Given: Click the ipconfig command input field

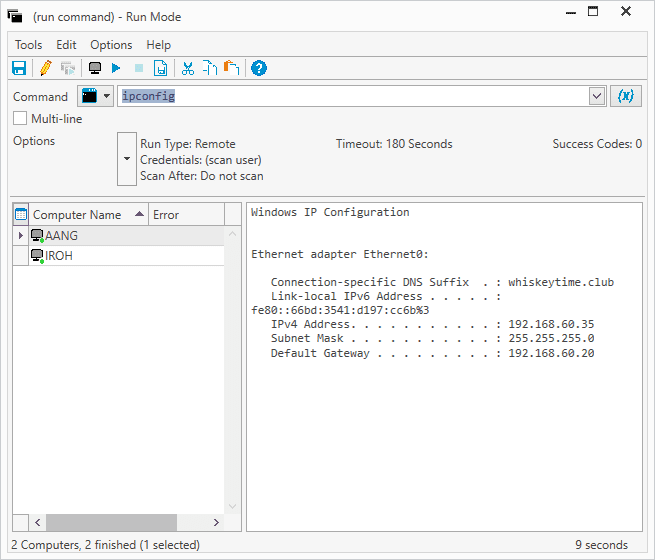Looking at the screenshot, I should (353, 96).
